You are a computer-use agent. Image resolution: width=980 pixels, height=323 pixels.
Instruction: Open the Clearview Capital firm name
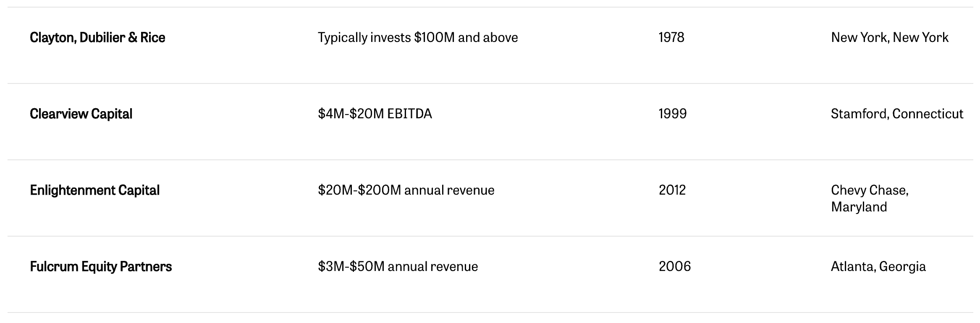click(81, 114)
